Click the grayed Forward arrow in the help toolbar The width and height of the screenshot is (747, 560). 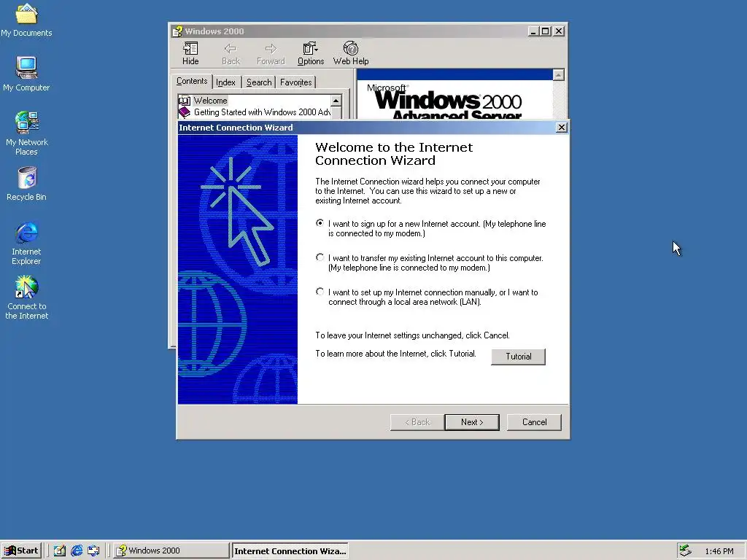[x=271, y=53]
